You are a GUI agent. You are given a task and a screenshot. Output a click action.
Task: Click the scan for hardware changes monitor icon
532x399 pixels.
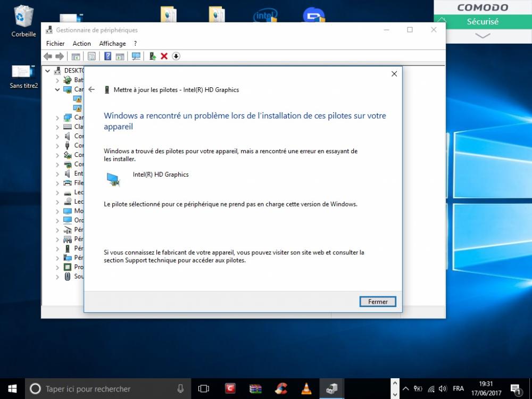(136, 56)
